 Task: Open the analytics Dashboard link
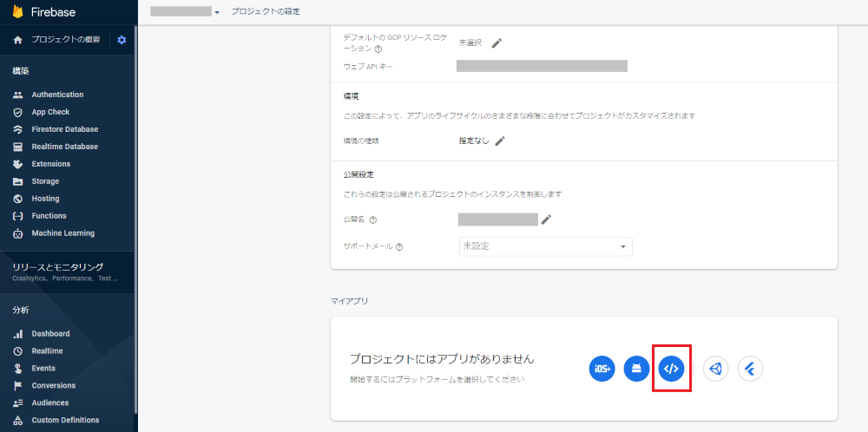[x=50, y=333]
